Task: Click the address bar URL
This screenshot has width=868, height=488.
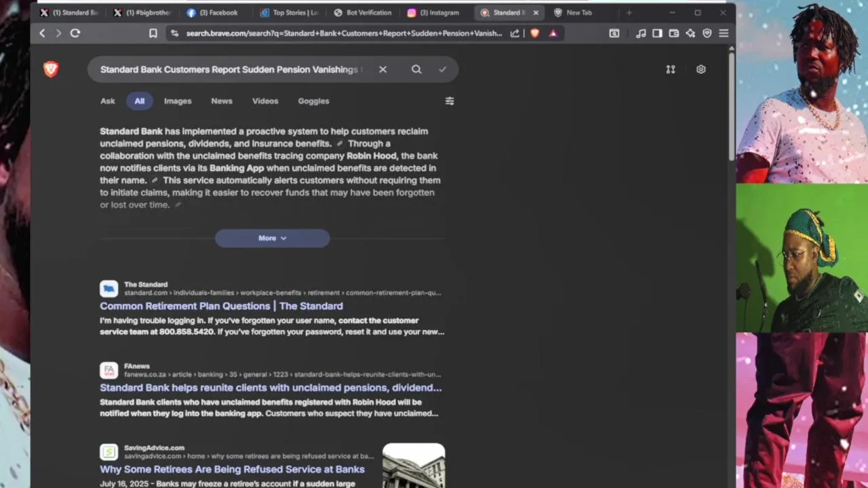Action: tap(344, 33)
